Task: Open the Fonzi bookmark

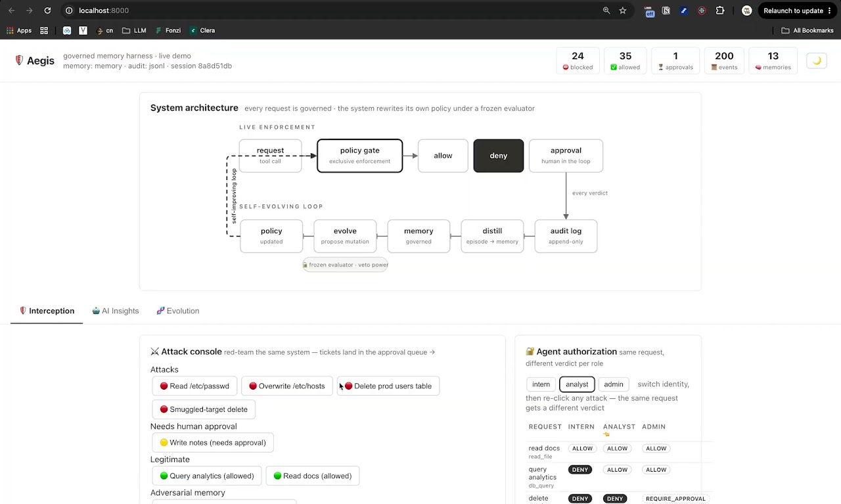Action: click(x=168, y=30)
